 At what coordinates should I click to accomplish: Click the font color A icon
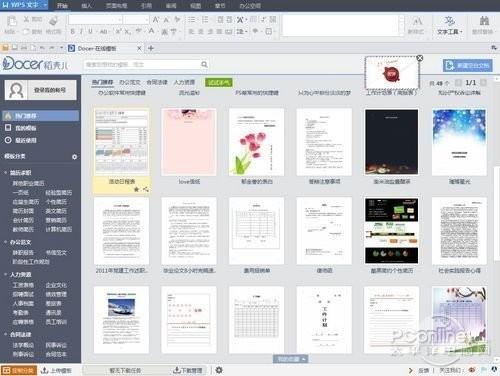151,31
